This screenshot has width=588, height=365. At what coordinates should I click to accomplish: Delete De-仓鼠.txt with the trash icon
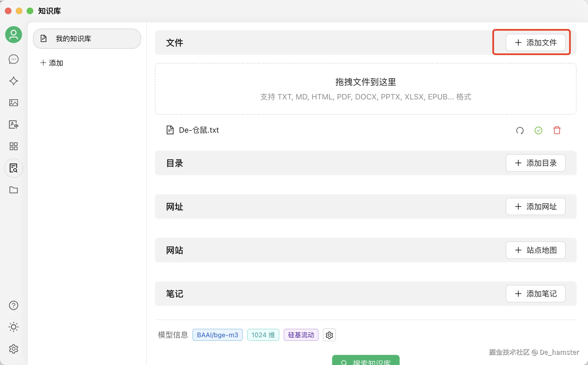click(557, 130)
